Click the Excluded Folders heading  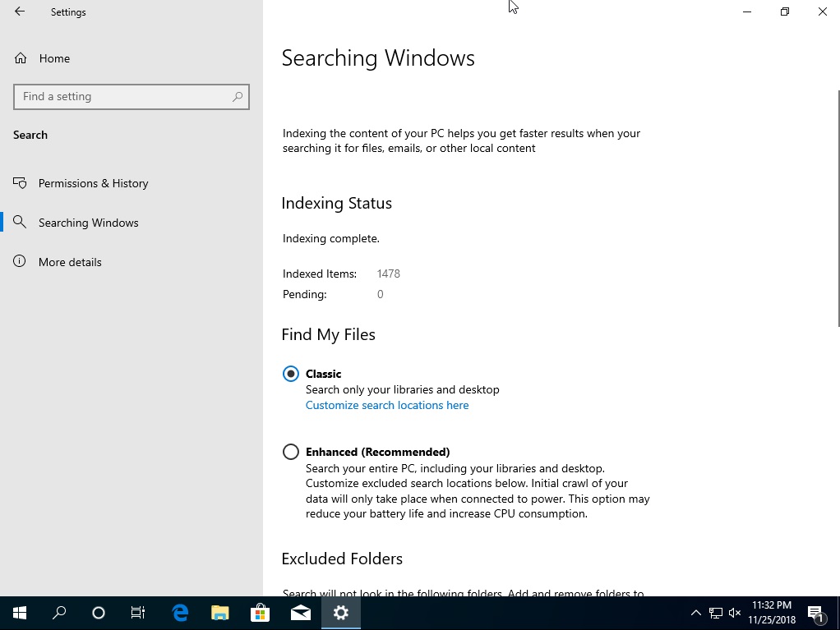342,559
